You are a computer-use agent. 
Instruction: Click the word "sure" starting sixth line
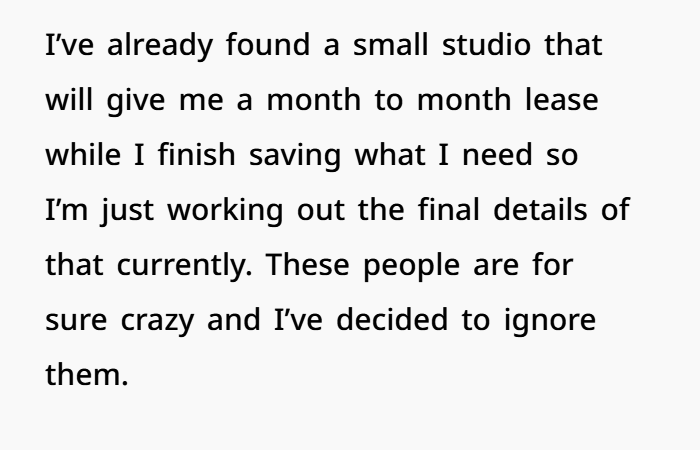[x=76, y=321]
